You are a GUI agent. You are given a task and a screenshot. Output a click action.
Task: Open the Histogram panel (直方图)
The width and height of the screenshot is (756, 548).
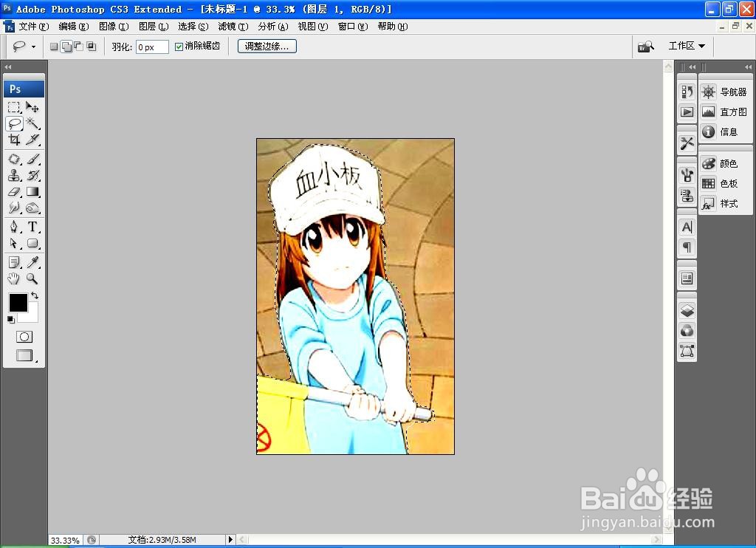[724, 112]
